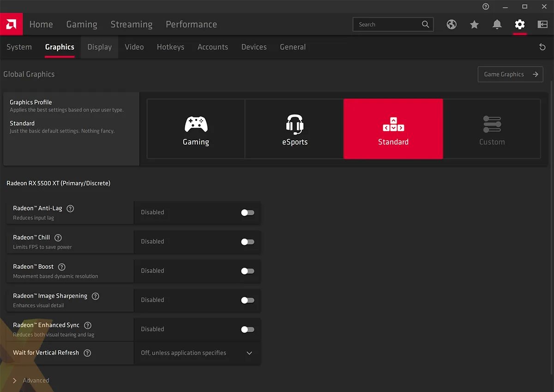This screenshot has height=392, width=554.
Task: Enable Radeon Enhanced Sync toggle
Action: 247,329
